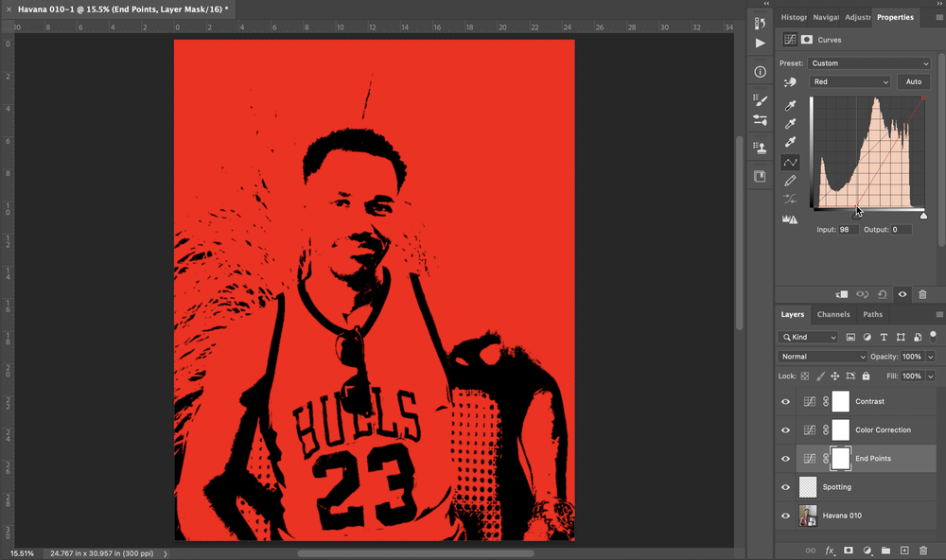Open the channel dropdown showing Red
The image size is (946, 560).
[x=850, y=82]
